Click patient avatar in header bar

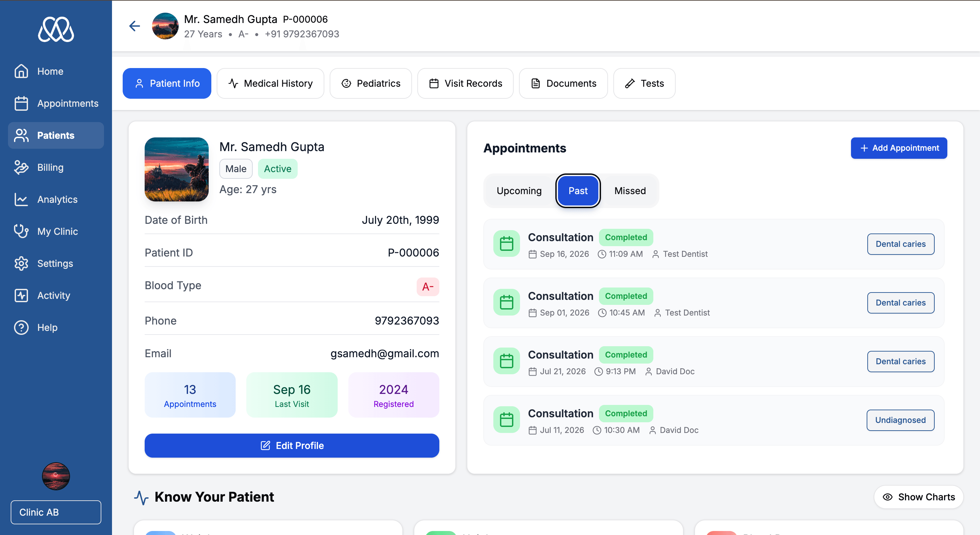(165, 26)
